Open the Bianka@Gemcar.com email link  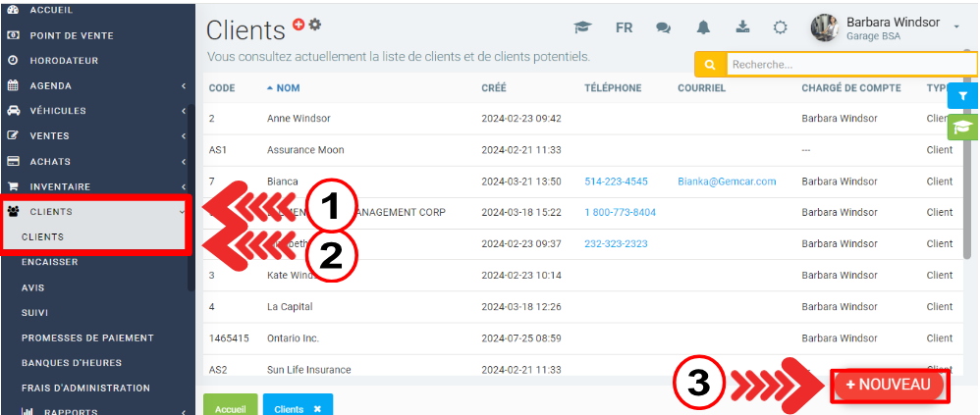[x=727, y=182]
